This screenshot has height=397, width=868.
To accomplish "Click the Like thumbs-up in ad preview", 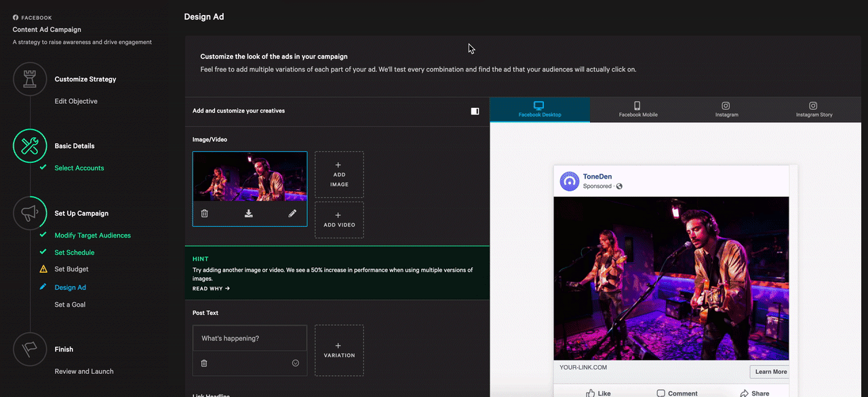I will [x=591, y=393].
